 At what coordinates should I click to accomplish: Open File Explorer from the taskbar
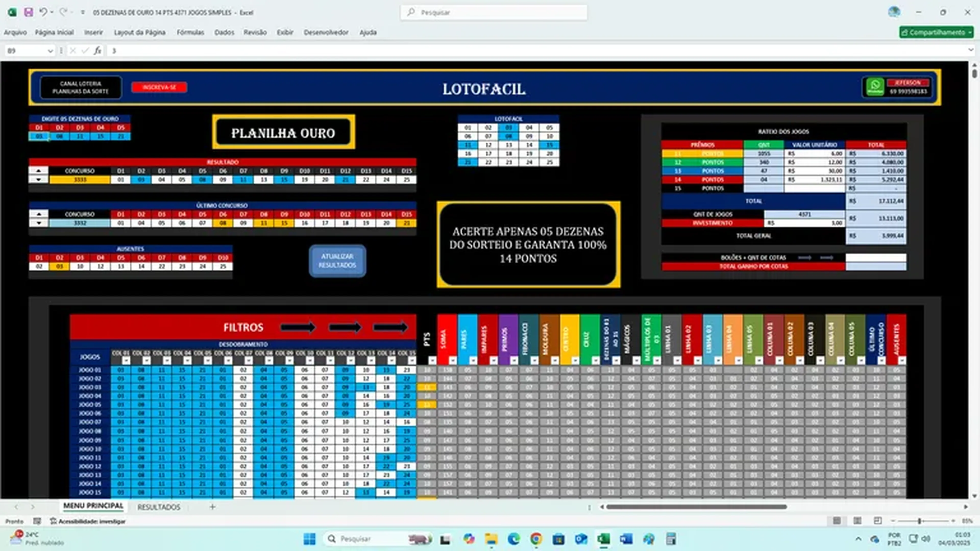pyautogui.click(x=491, y=539)
